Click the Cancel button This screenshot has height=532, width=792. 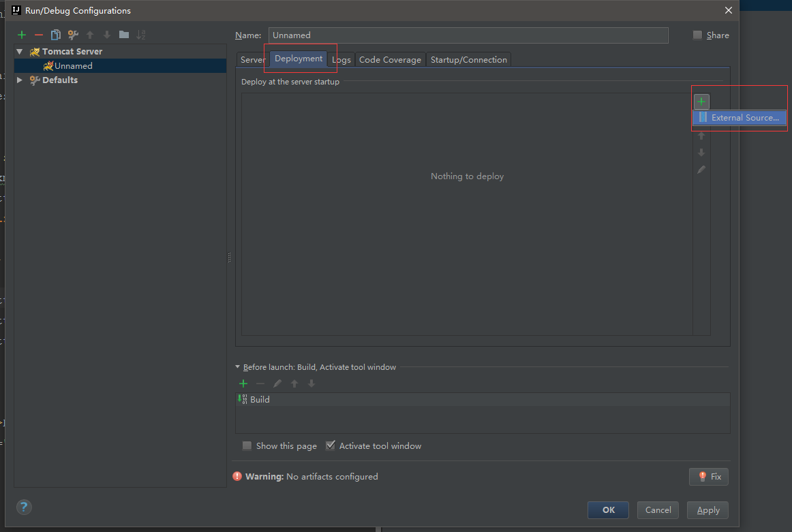(x=658, y=510)
